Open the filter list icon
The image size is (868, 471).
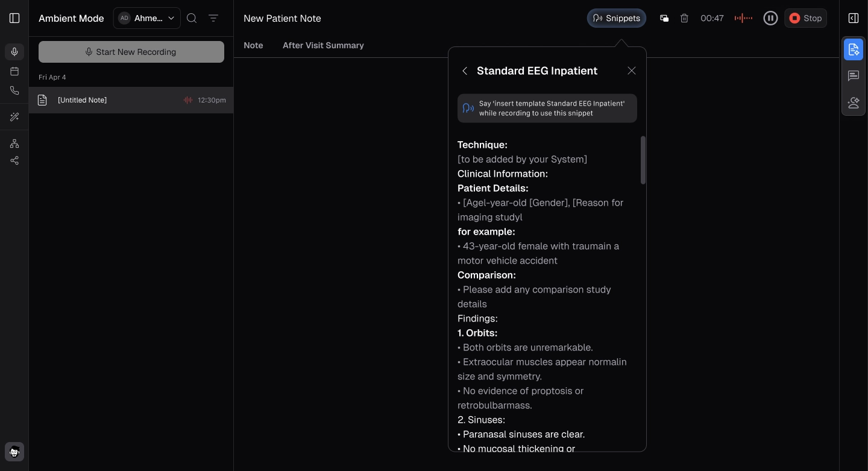(213, 18)
